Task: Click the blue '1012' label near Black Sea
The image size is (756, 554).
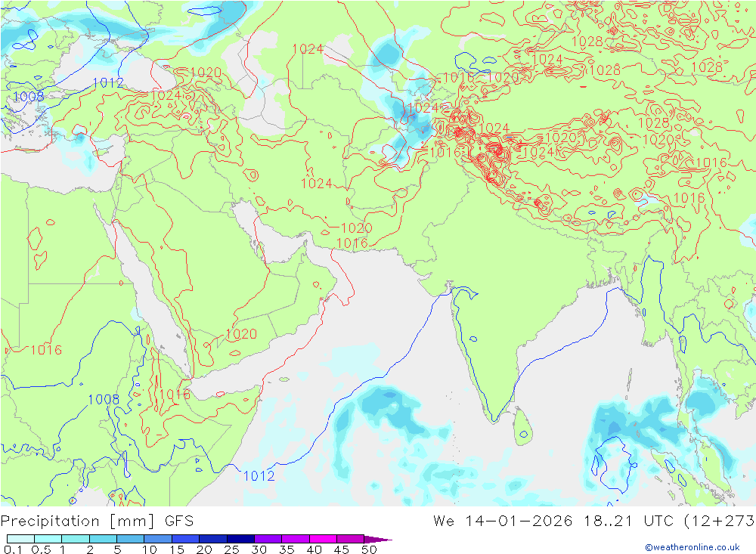Action: [108, 83]
